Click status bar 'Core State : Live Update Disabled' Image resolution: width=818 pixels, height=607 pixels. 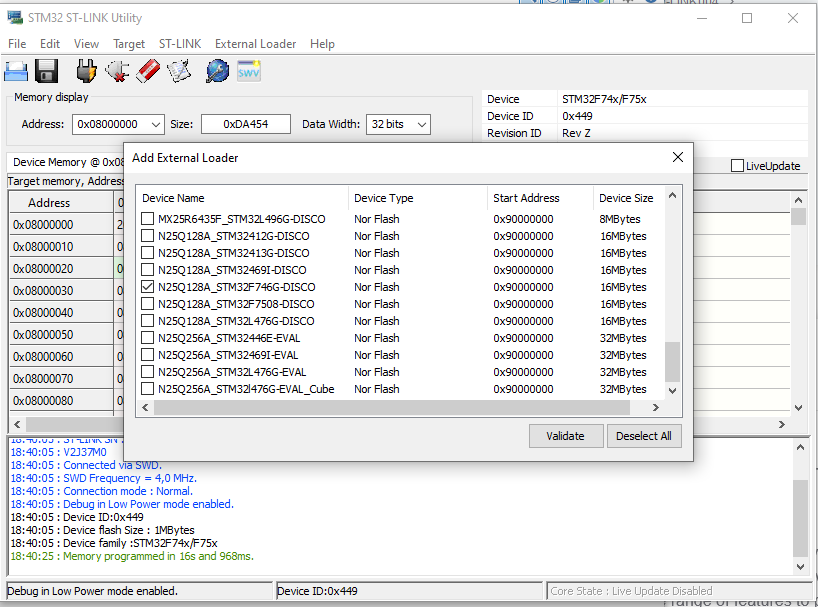tap(631, 591)
